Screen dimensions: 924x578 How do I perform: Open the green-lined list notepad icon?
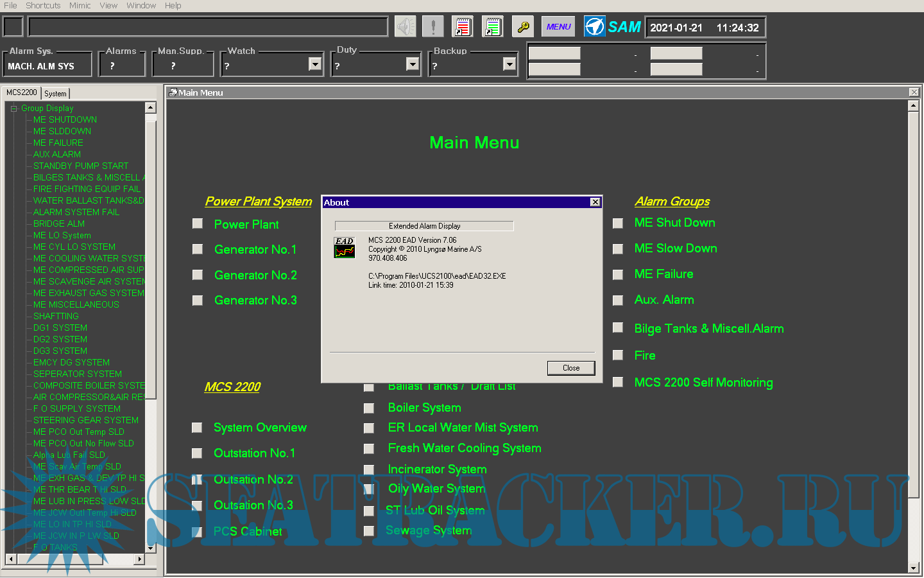point(493,27)
